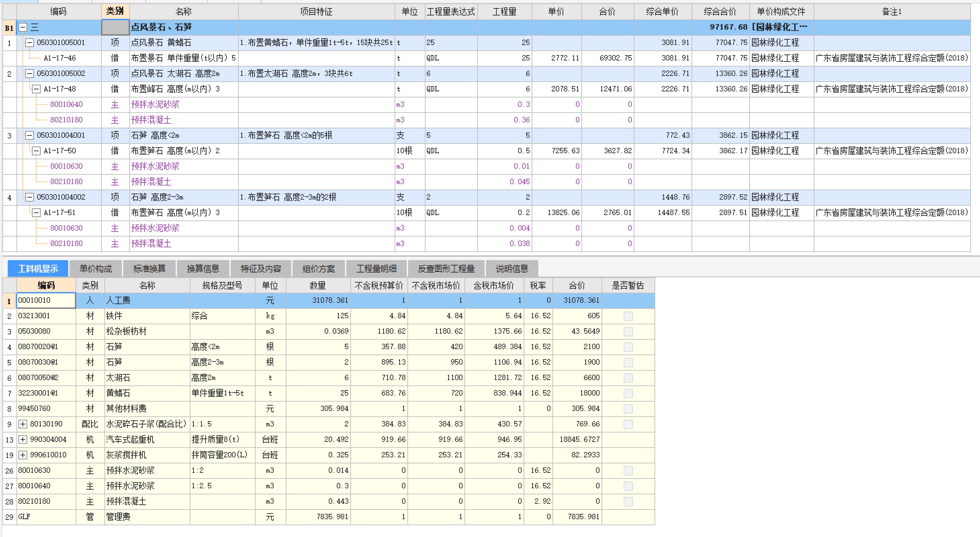The image size is (980, 537).
Task: Open the 标准换算 tab
Action: [x=149, y=269]
